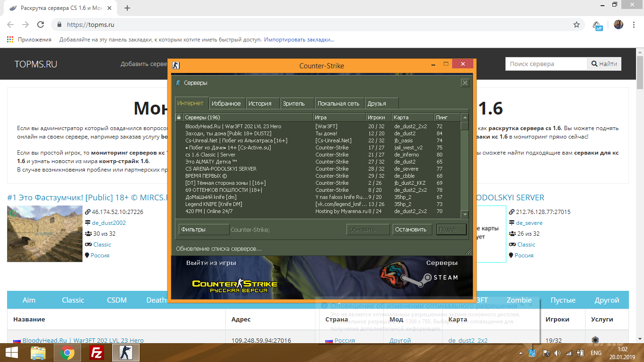Sort servers by Пинг column
Image resolution: width=644 pixels, height=362 pixels.
point(447,117)
